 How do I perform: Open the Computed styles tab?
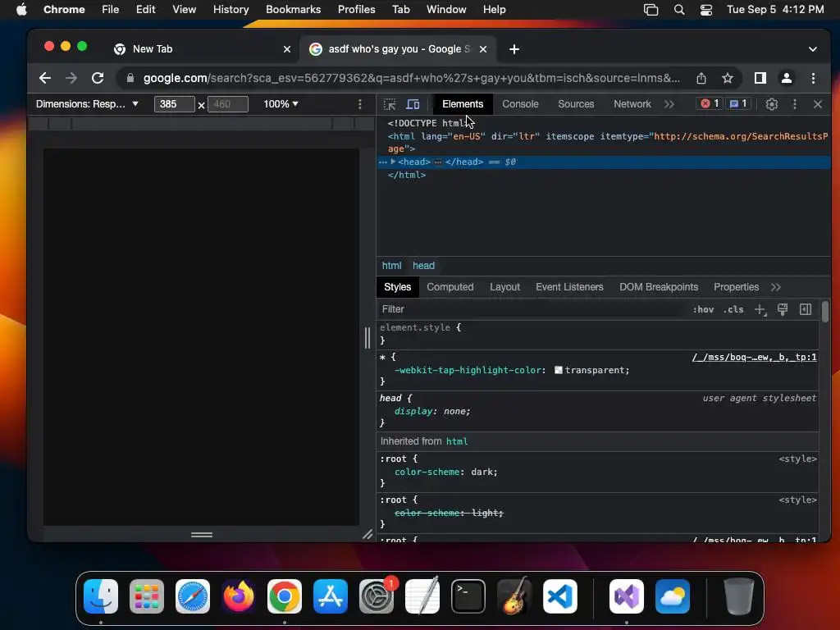click(x=450, y=287)
